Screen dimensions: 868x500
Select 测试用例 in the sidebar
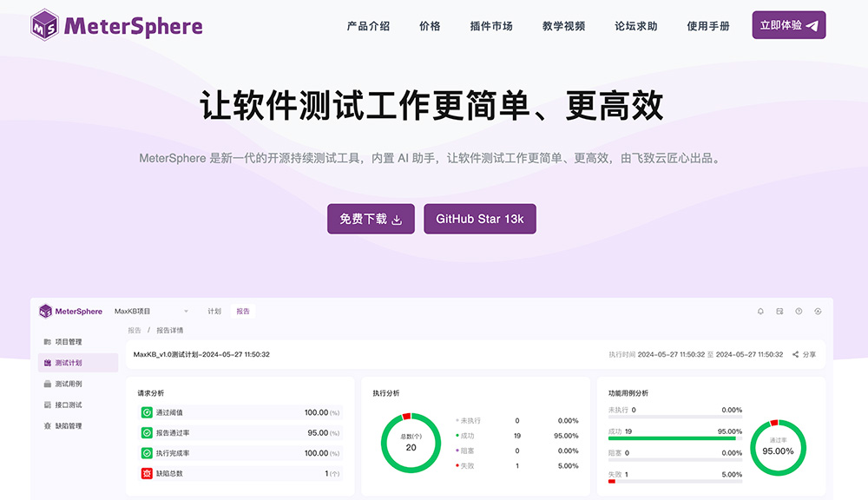click(x=78, y=384)
